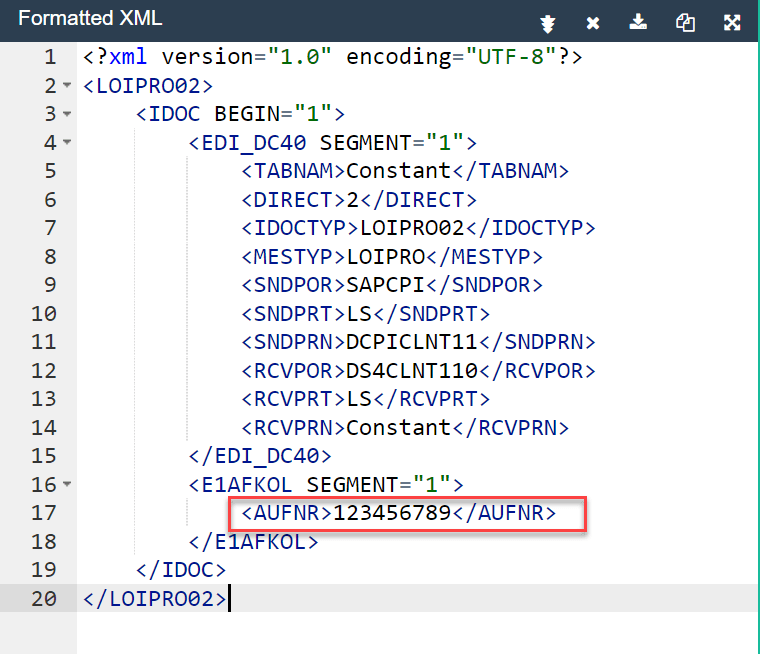Click the MESTYP value LOIPRO

coord(386,257)
